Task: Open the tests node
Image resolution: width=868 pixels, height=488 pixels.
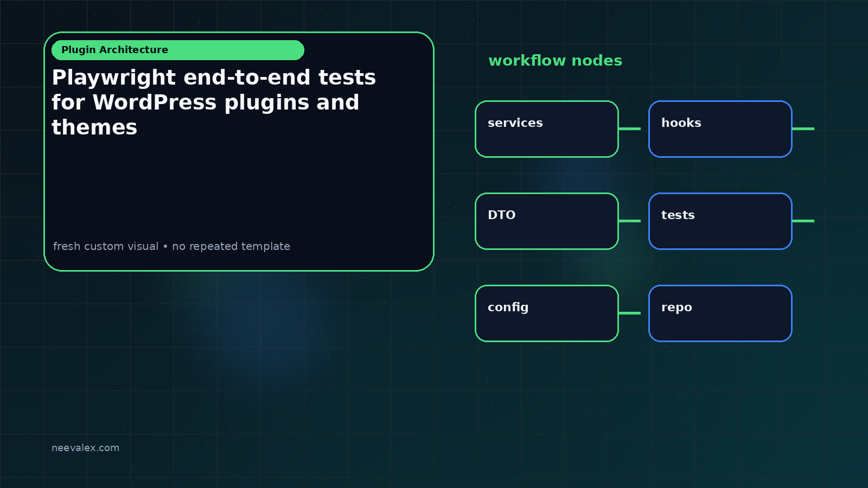Action: pyautogui.click(x=720, y=221)
